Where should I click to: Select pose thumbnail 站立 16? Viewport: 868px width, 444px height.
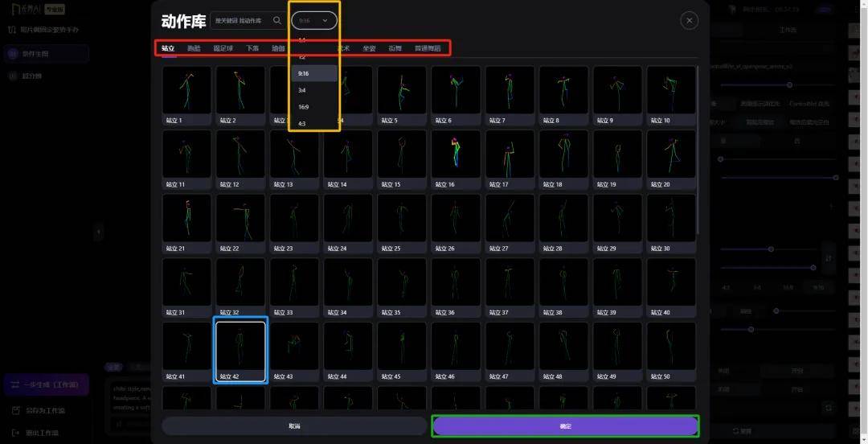[456, 154]
